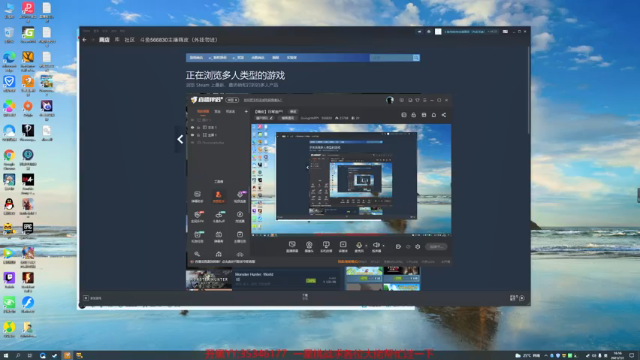Screen dimensions: 640x360
Task: Click the stream preview area thumbnail
Action: coord(351,180)
